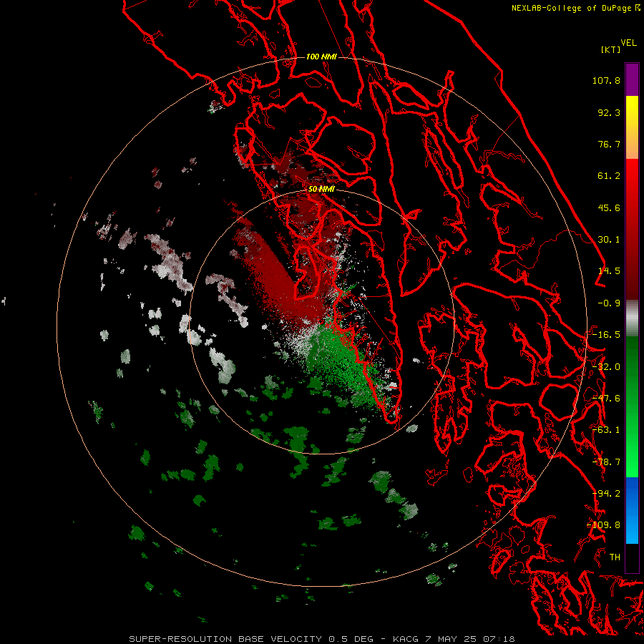Select the 45.6 velocity scale value
This screenshot has width=644, height=644.
point(609,208)
